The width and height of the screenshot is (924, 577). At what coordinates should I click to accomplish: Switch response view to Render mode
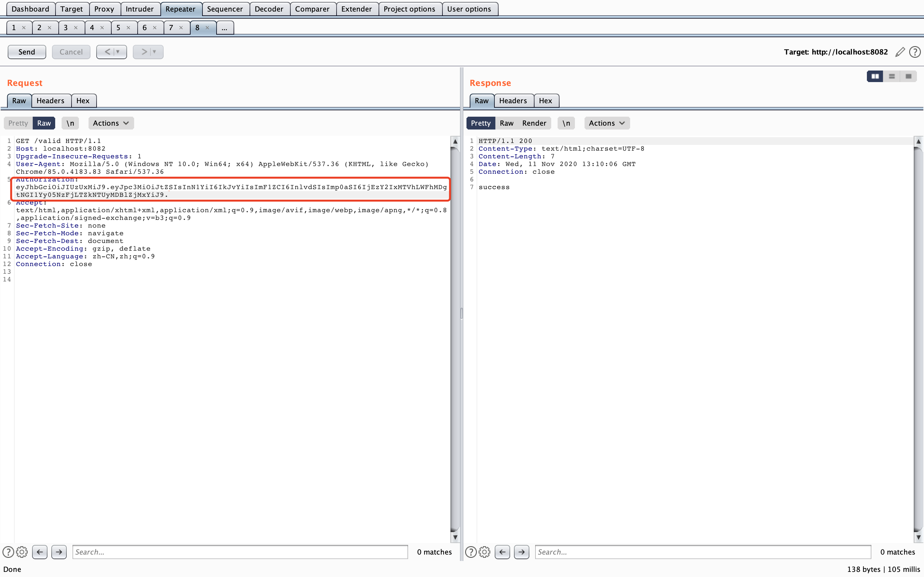click(534, 123)
